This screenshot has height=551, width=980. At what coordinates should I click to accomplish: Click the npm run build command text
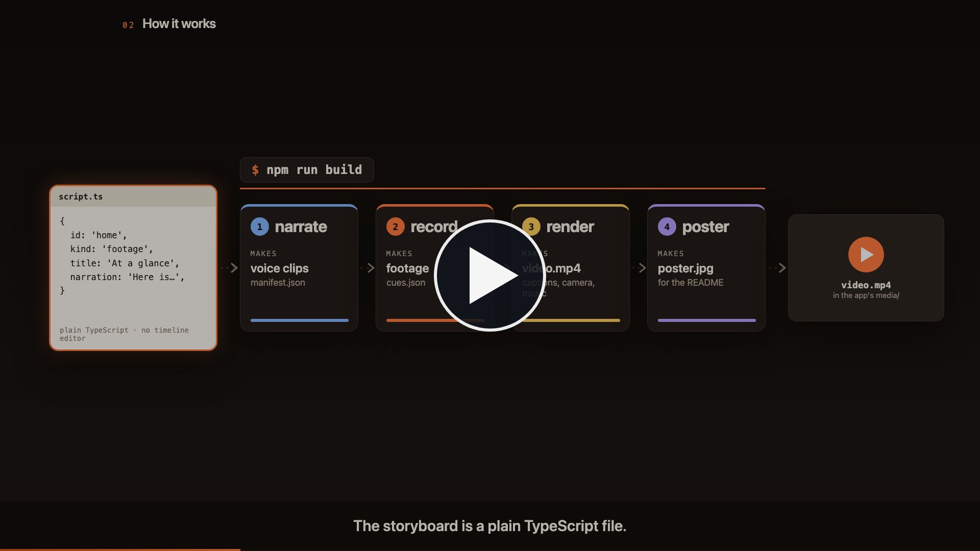point(314,170)
